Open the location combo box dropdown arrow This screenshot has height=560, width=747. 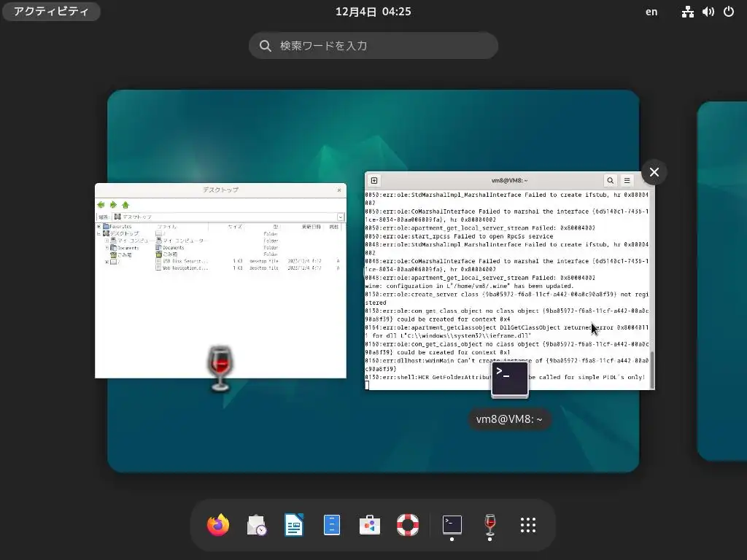pos(341,217)
